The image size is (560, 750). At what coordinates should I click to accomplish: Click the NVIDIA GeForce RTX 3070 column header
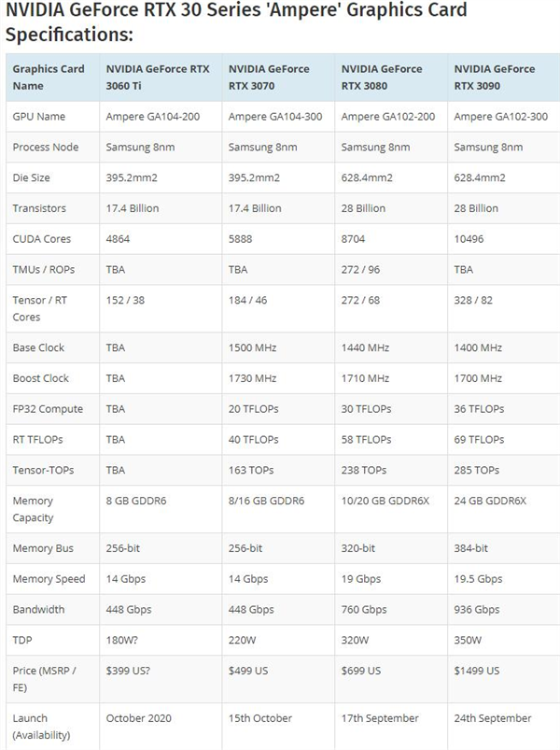coord(270,77)
